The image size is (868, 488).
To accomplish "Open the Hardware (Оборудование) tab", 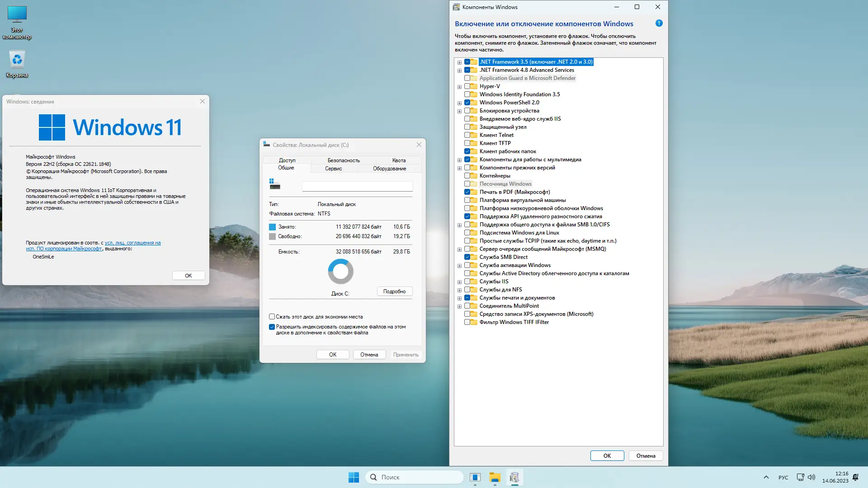I will 389,169.
